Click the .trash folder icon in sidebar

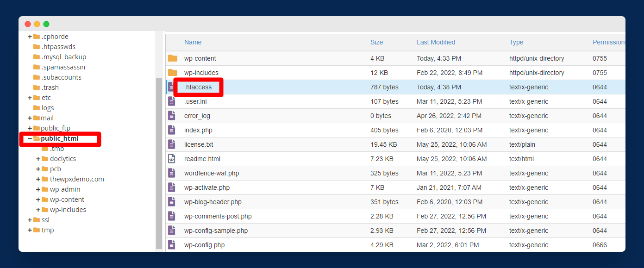pos(37,87)
